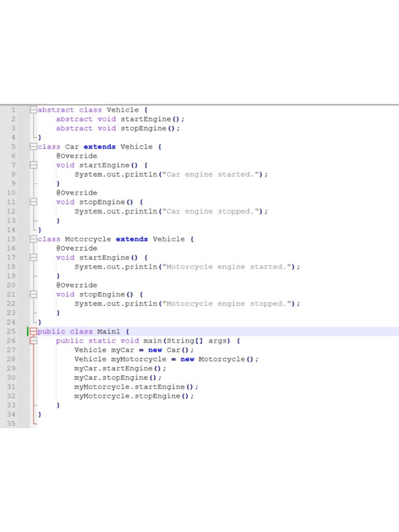The height and width of the screenshot is (532, 399).
Task: Click the string "Car engine started."
Action: tap(210, 175)
